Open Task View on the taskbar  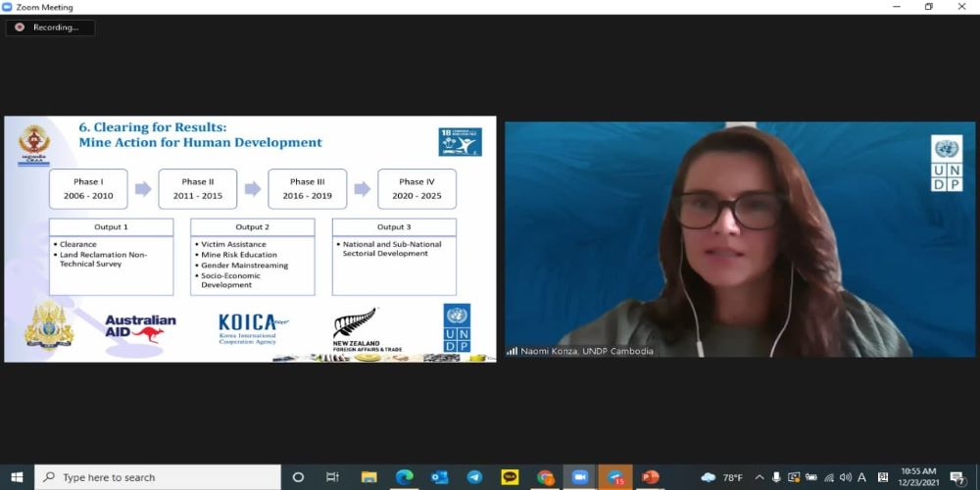click(332, 477)
